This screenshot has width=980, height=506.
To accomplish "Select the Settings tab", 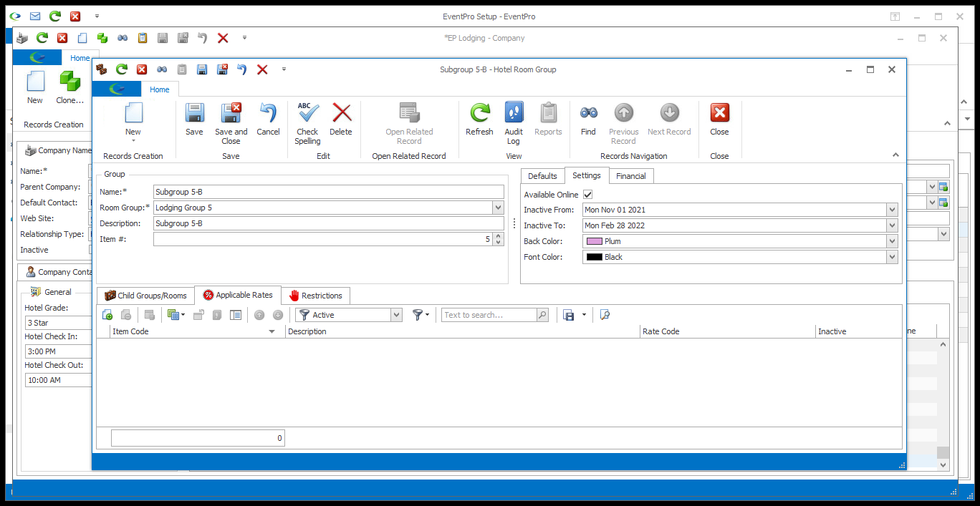I will pyautogui.click(x=587, y=175).
